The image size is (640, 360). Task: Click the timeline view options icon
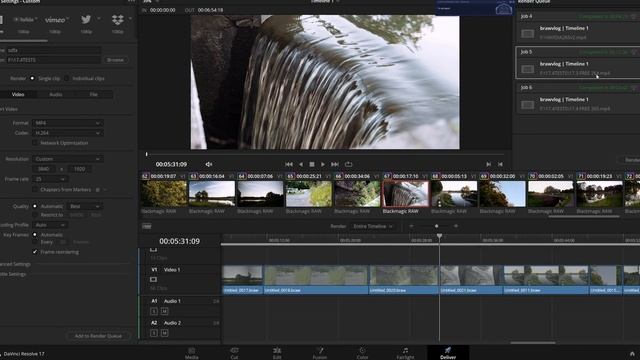coord(147,226)
